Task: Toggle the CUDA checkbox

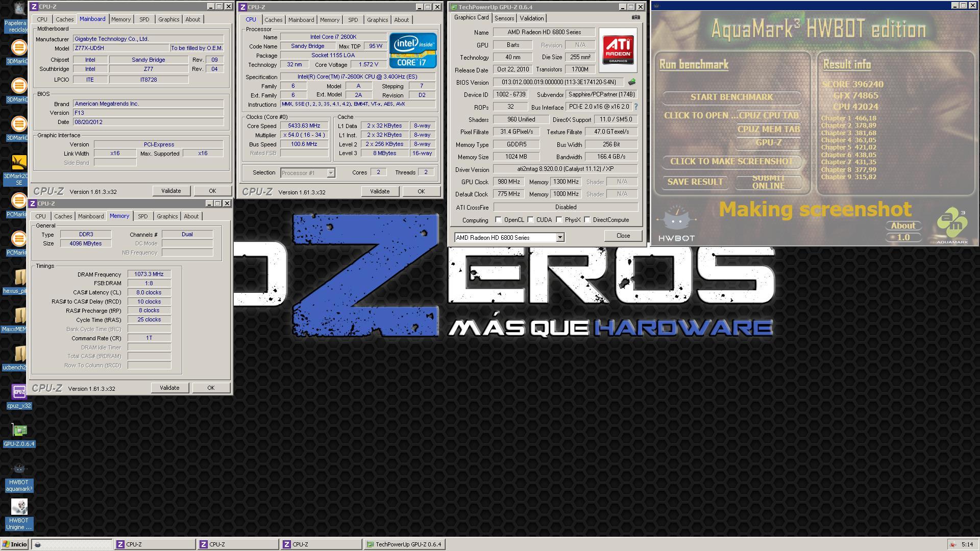Action: [x=530, y=220]
